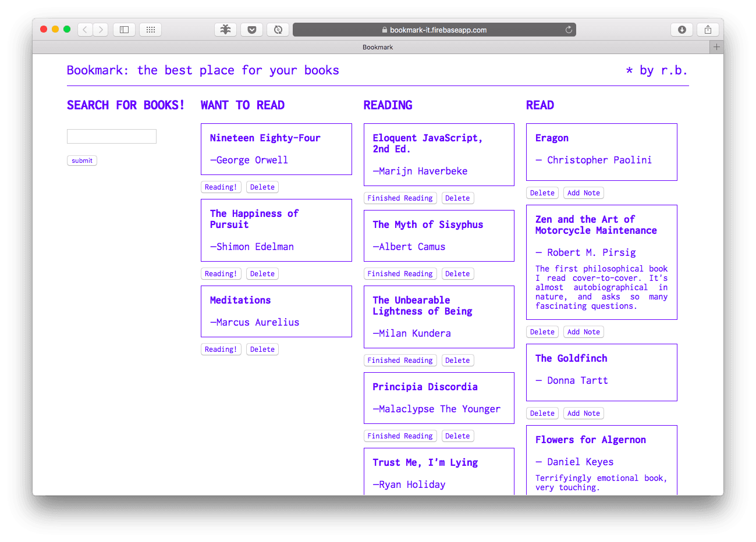Click Finished Reading for Principia Discordia
This screenshot has height=542, width=756.
click(x=400, y=436)
